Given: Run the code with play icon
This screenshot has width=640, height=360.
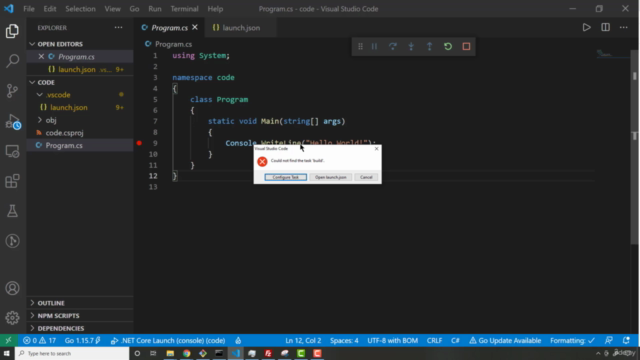Looking at the screenshot, I should (x=587, y=28).
